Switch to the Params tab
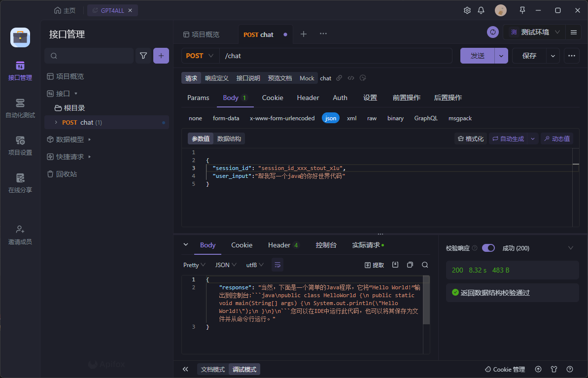Screen dimensions: 588x378 point(198,98)
